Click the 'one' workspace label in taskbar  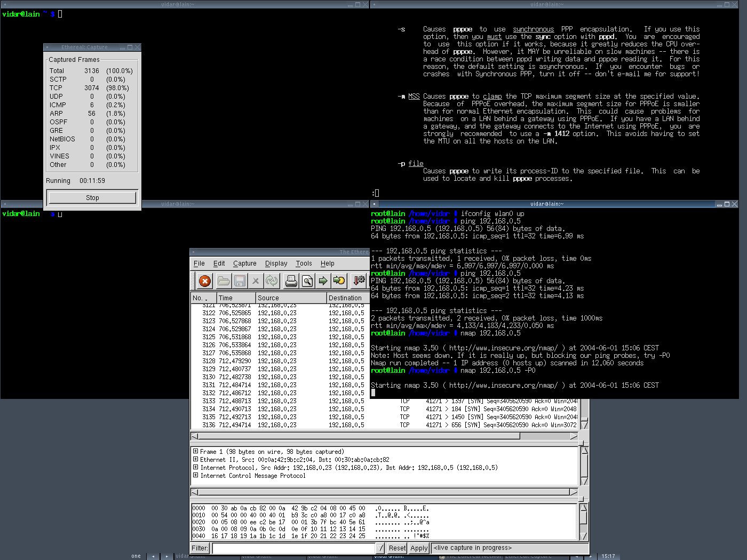pyautogui.click(x=136, y=556)
